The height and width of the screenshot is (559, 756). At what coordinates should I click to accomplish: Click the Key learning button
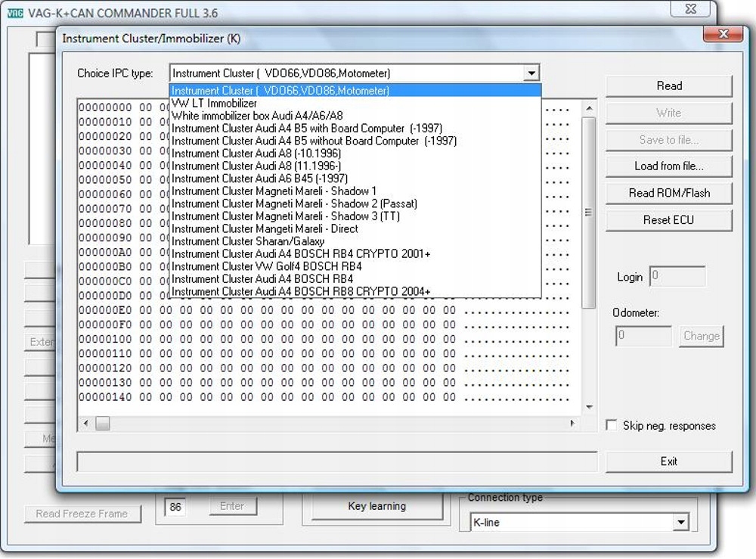(x=377, y=506)
